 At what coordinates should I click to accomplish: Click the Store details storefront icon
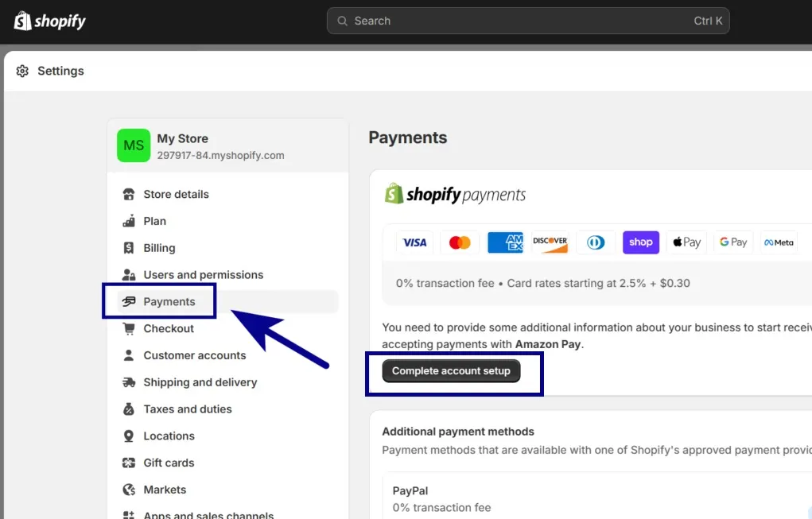tap(129, 195)
